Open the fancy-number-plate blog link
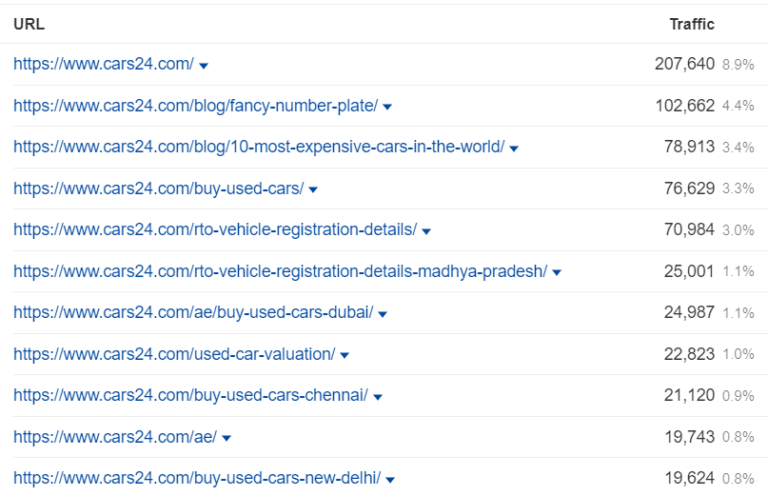 coord(196,105)
